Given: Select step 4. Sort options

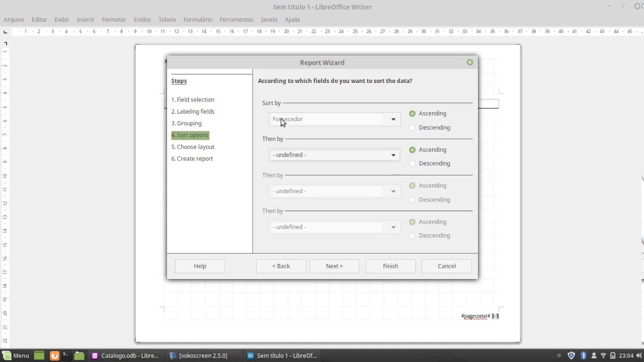Looking at the screenshot, I should [190, 135].
